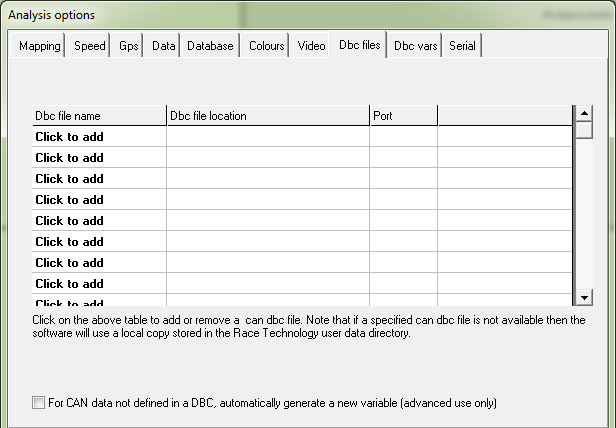The width and height of the screenshot is (616, 428).
Task: Switch to the Mapping tab
Action: (x=40, y=46)
